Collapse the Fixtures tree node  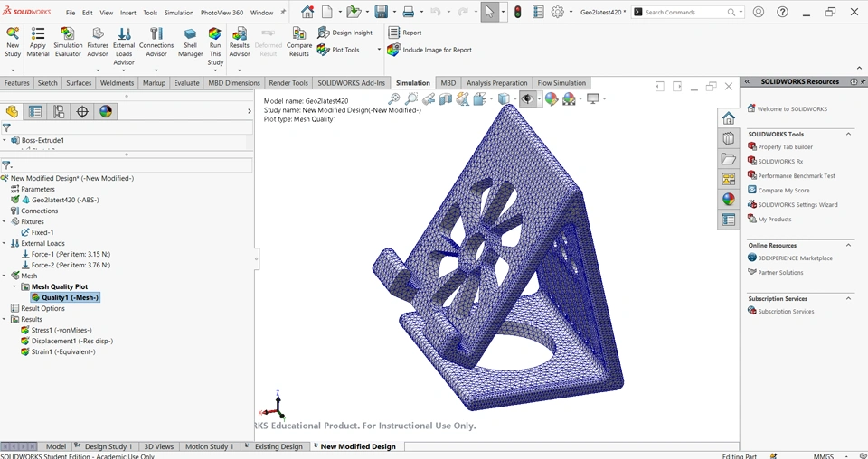5,221
